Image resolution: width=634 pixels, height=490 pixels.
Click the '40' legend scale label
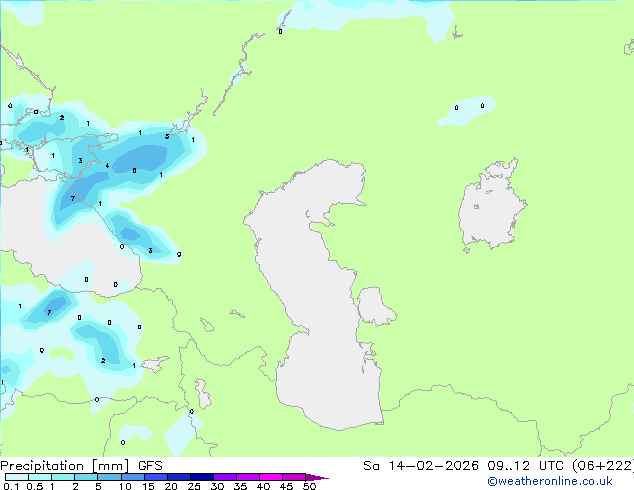click(x=263, y=486)
